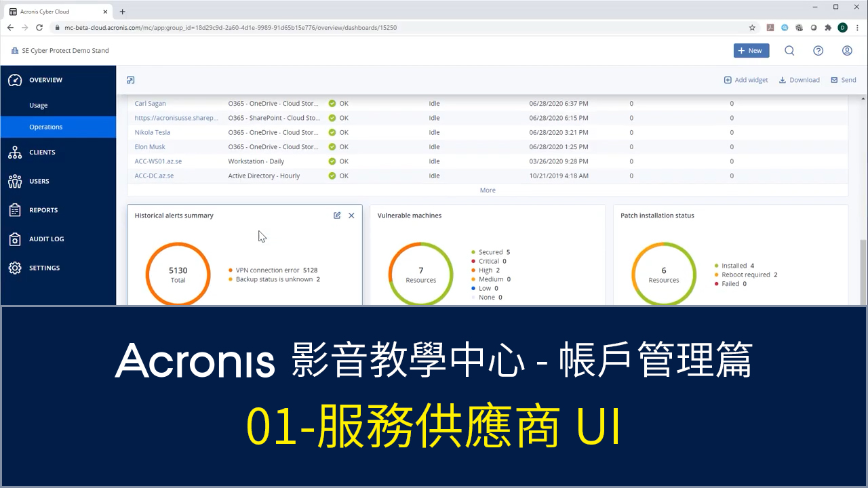
Task: Open the Reports icon in sidebar
Action: 15,210
